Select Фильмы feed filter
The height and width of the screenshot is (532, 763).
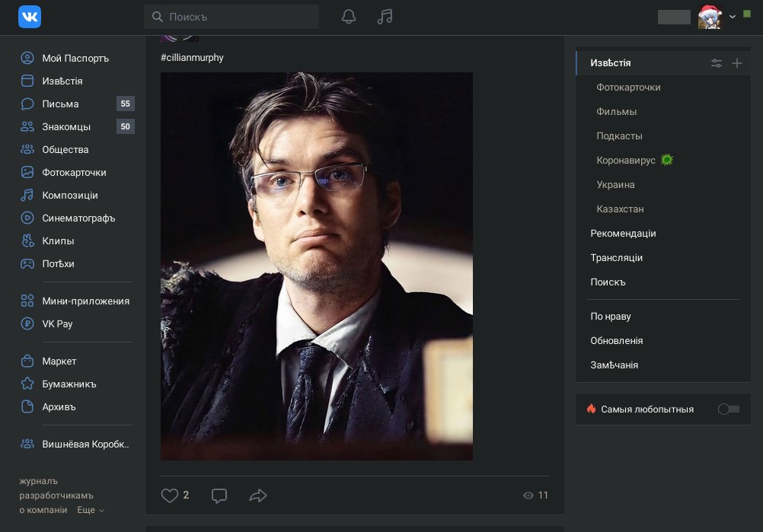point(617,112)
